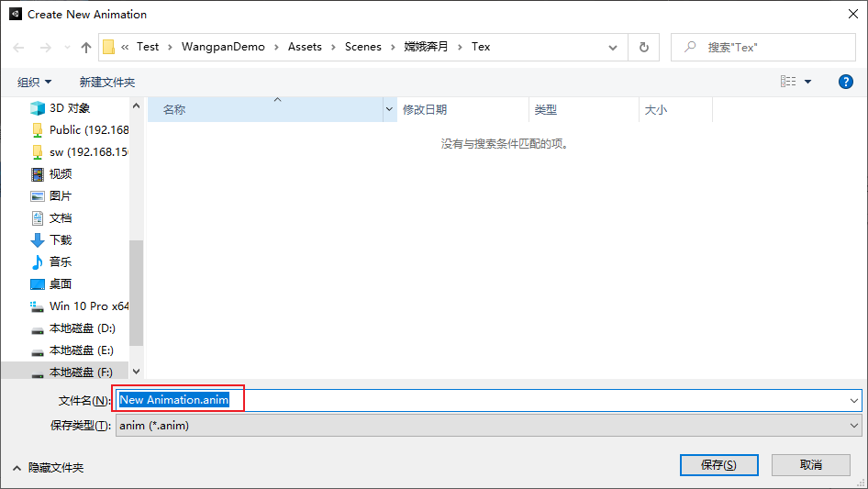Open 本地磁盘 (E:) drive
Viewport: 868px width, 489px height.
coord(82,350)
